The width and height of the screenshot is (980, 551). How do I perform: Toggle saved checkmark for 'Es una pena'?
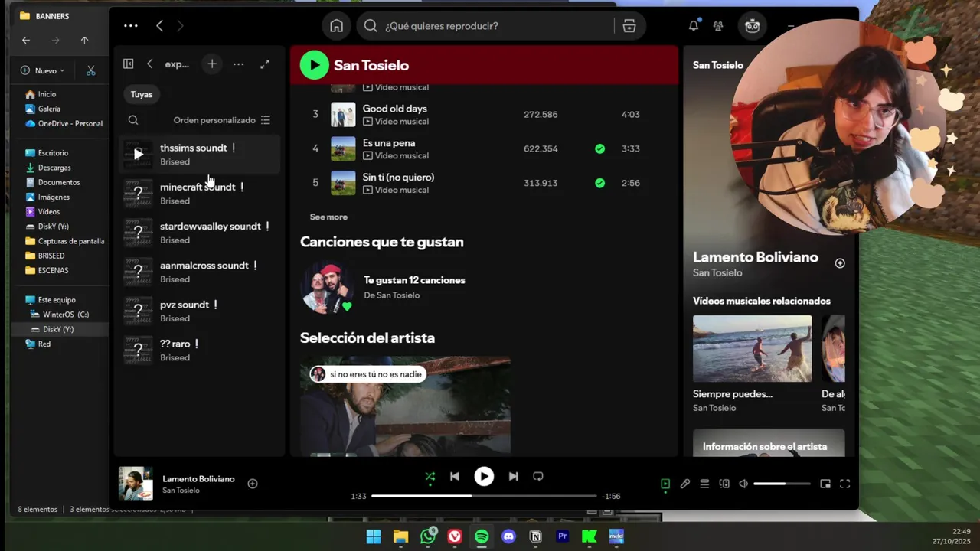click(599, 148)
